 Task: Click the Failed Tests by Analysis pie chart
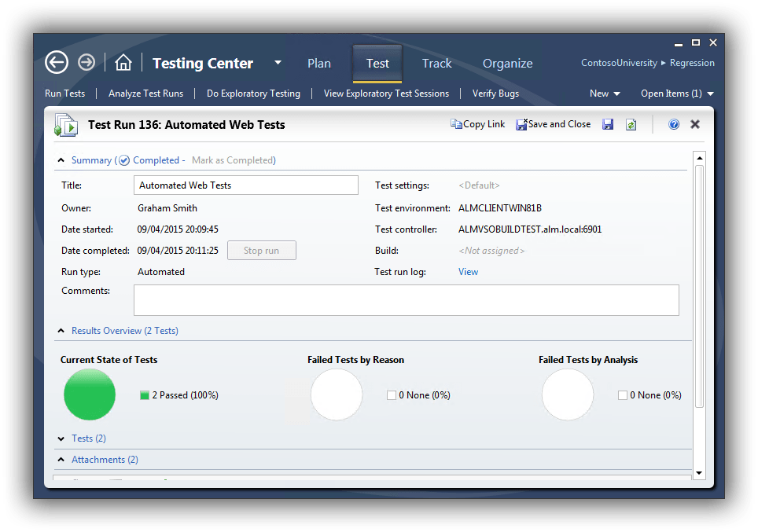568,394
